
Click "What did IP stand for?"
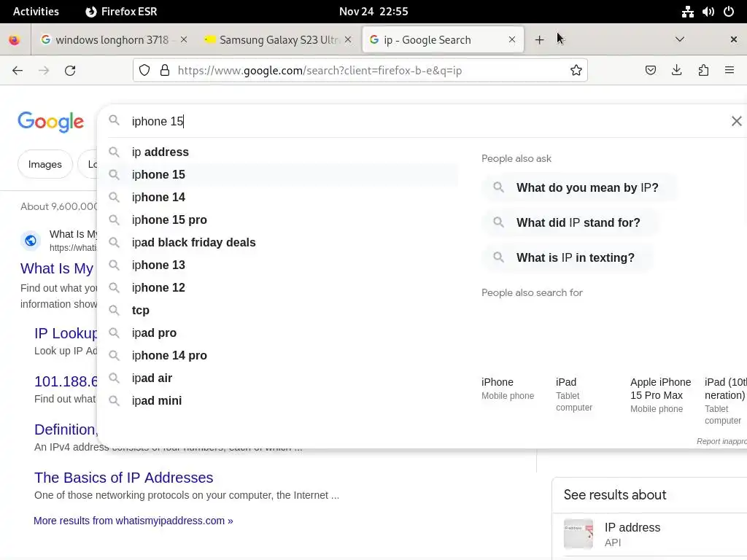(570, 222)
